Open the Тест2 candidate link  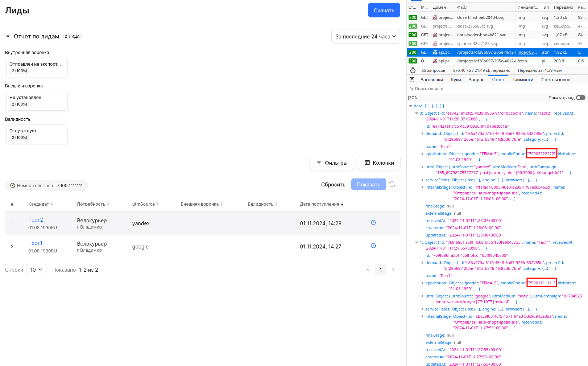coord(36,220)
